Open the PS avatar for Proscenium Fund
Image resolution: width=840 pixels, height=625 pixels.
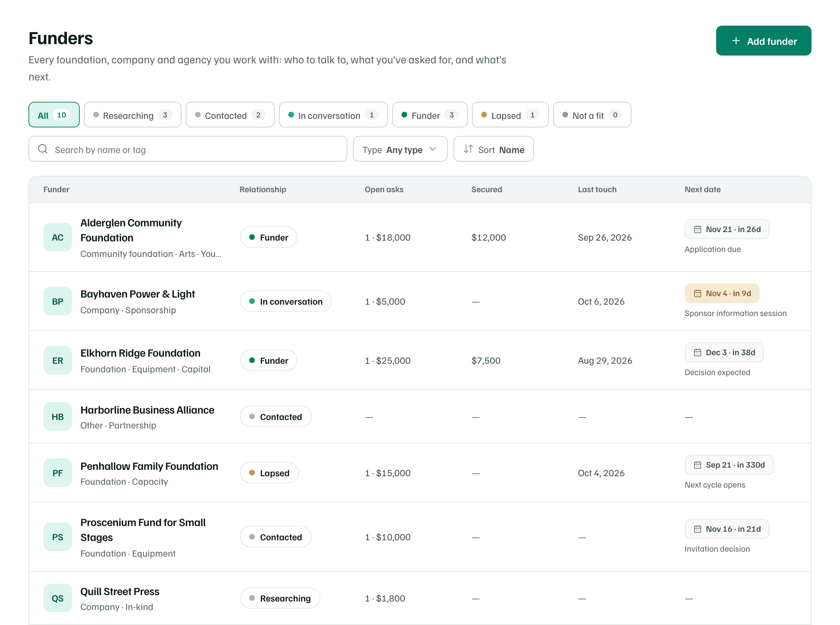tap(58, 536)
